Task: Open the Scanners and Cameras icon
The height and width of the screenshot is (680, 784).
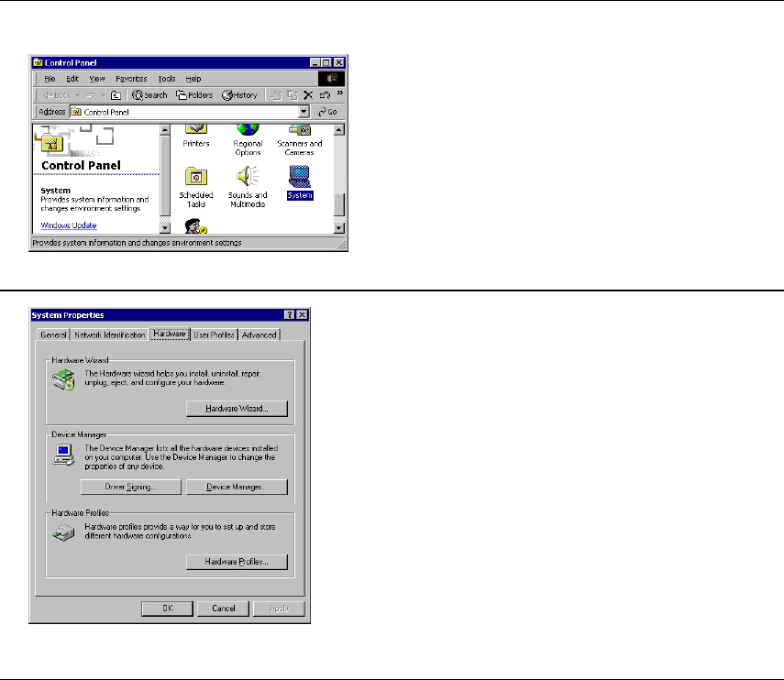Action: [300, 140]
